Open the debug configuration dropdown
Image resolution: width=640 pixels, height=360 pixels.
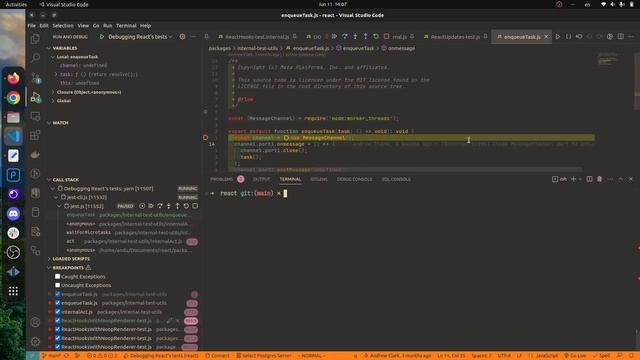(140, 37)
